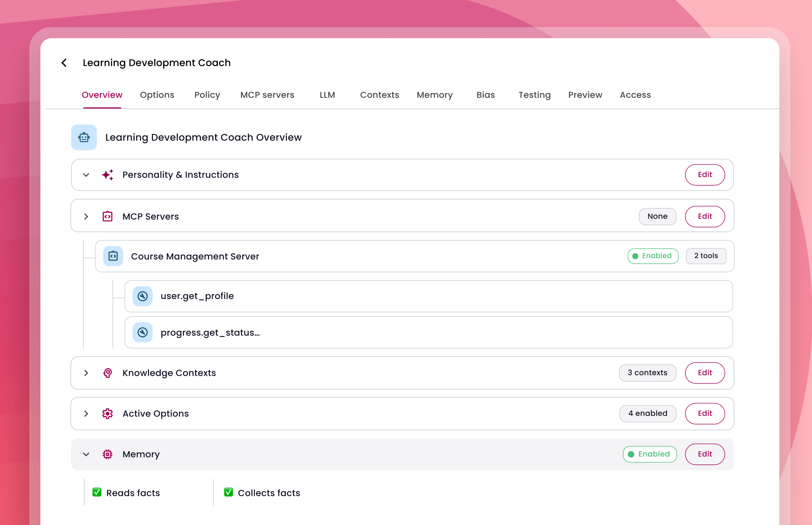Select the progress.get_status tool row
The width and height of the screenshot is (812, 525).
(x=428, y=332)
